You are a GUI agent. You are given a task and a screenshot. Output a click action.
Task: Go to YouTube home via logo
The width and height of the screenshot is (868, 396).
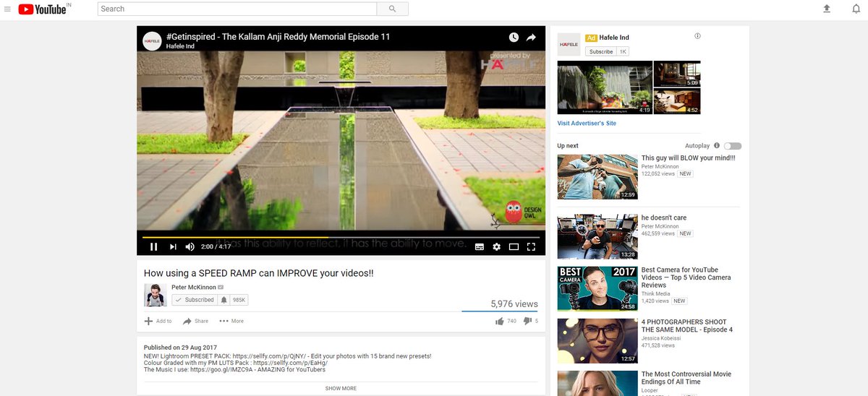click(x=42, y=9)
